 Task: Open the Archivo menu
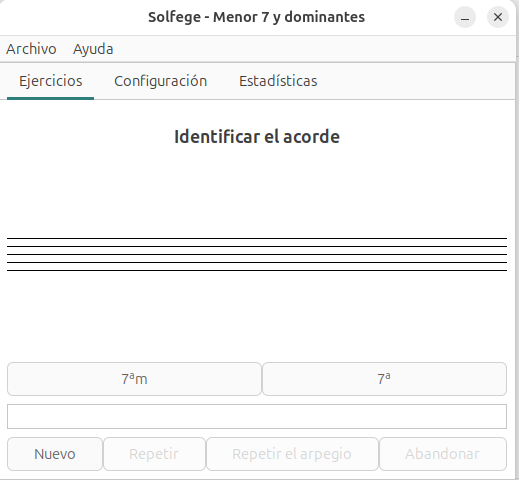click(x=31, y=49)
